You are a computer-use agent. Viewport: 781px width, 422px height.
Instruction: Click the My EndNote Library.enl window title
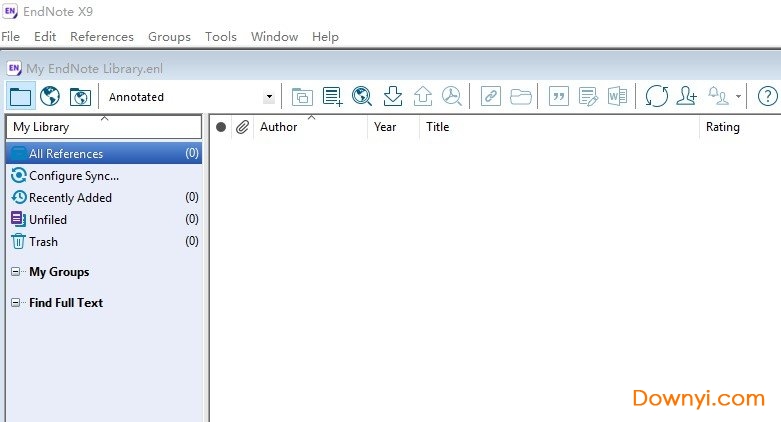95,69
